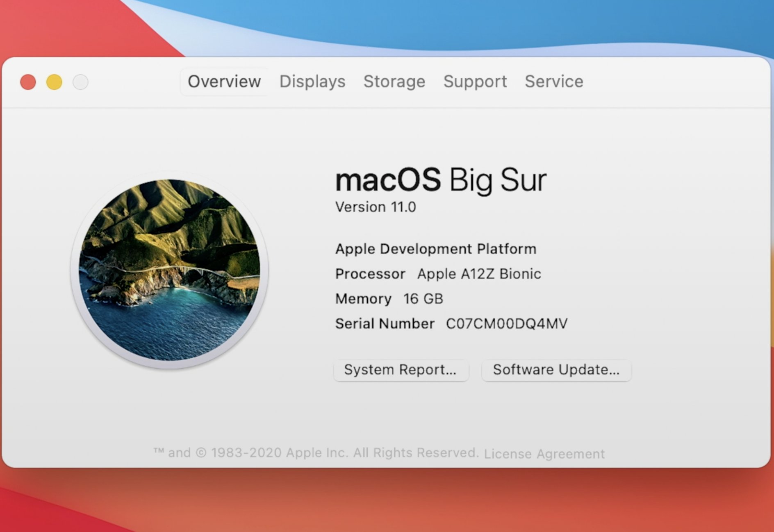
Task: Open System Report
Action: pyautogui.click(x=401, y=370)
